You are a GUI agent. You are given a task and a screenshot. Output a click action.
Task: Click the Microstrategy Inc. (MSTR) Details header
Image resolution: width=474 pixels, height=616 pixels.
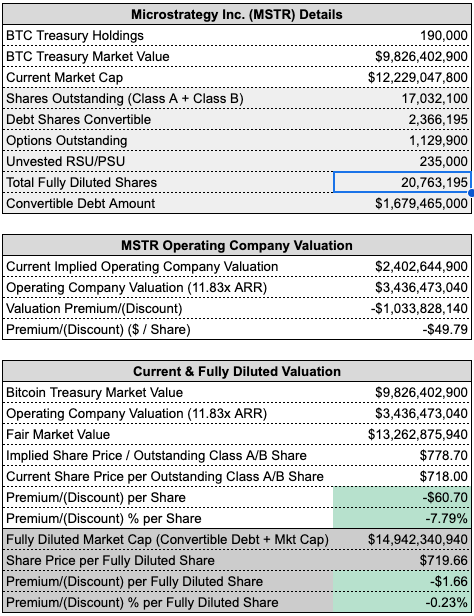[x=237, y=15]
